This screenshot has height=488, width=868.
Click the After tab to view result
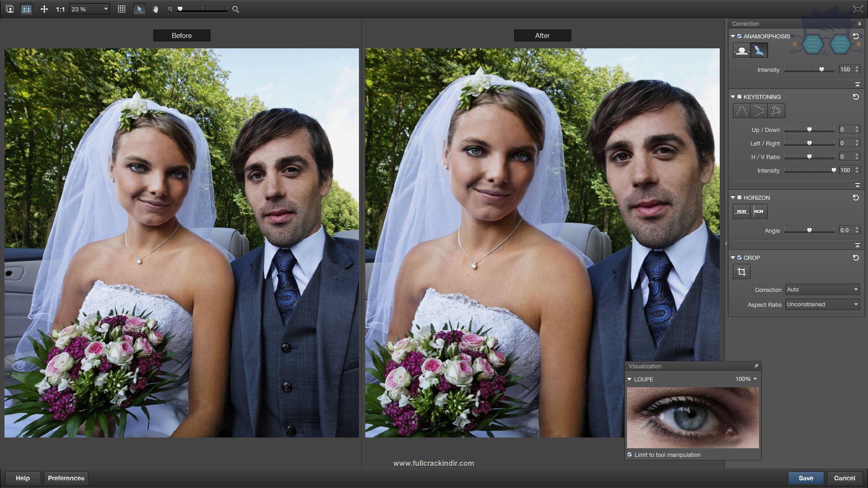(542, 36)
